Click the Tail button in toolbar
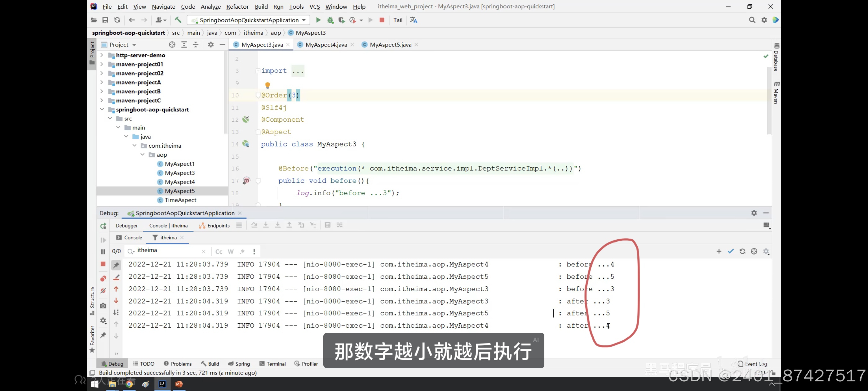 point(398,20)
